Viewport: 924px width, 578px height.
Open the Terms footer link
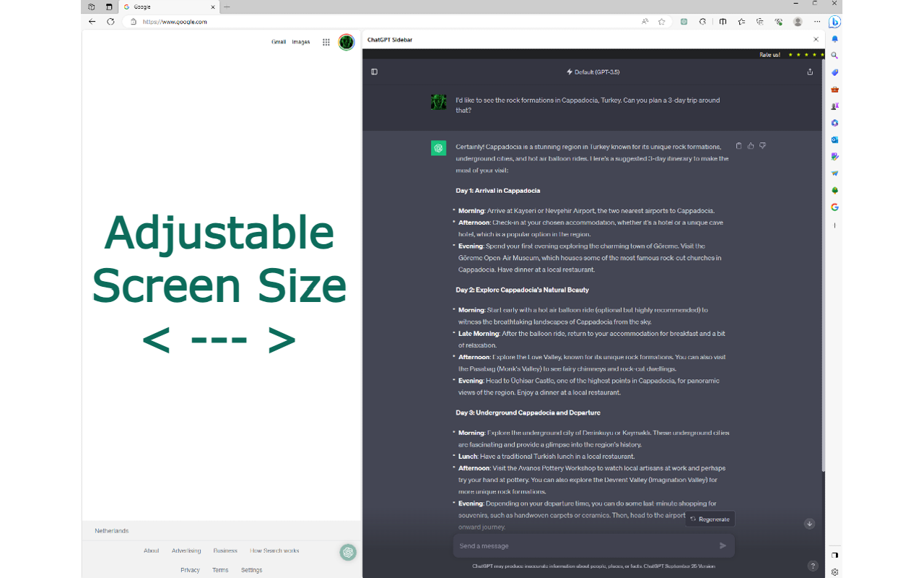pos(220,570)
